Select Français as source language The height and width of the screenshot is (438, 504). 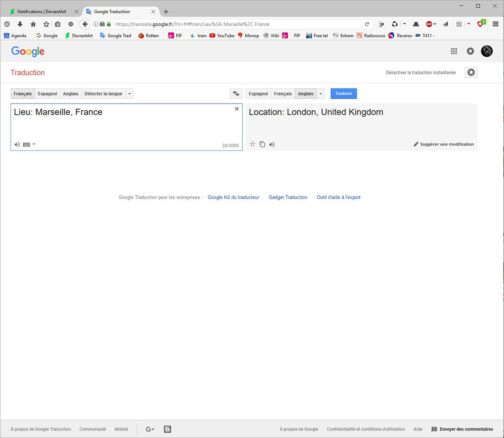coord(23,94)
